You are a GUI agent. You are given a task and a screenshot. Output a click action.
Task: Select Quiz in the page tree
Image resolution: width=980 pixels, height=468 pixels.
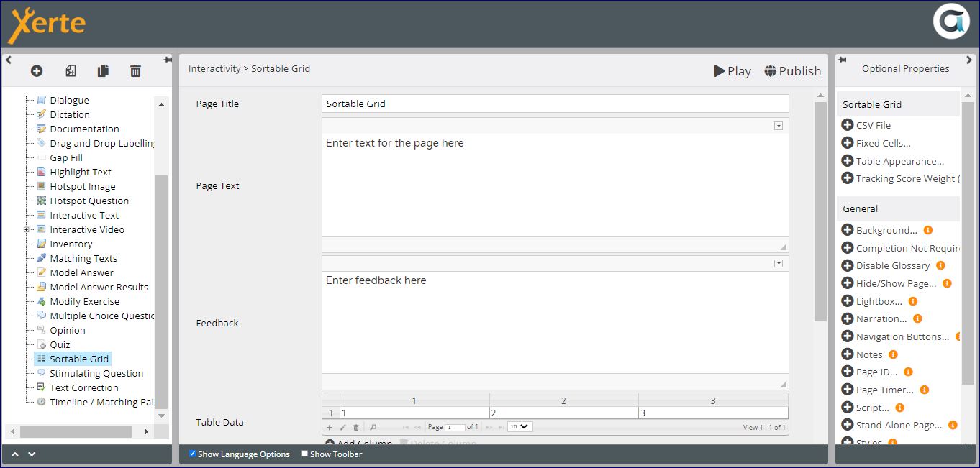[x=60, y=344]
